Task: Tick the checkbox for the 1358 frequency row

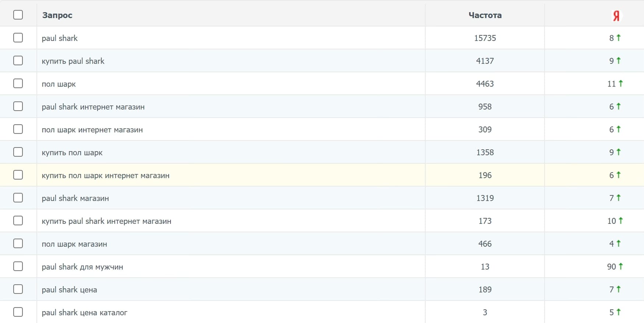Action: coord(18,152)
